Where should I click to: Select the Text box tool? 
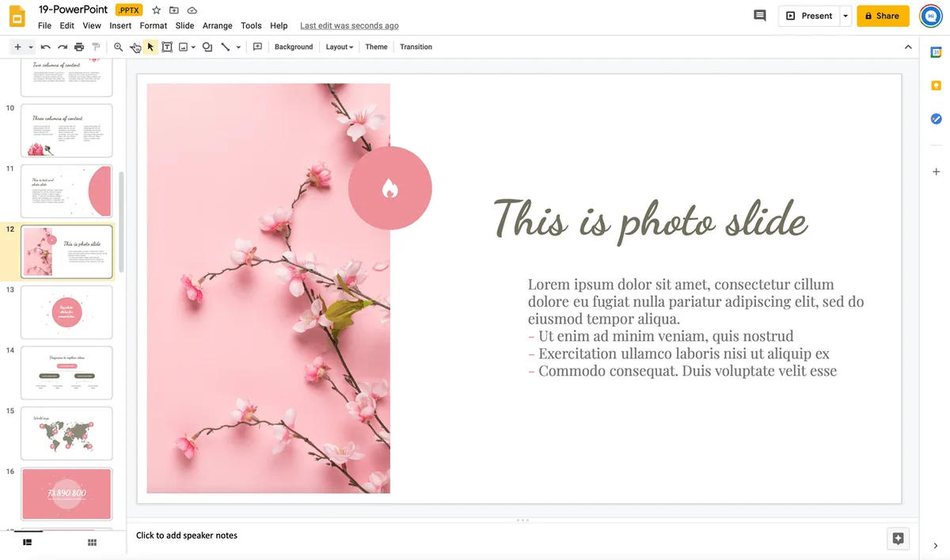click(167, 47)
